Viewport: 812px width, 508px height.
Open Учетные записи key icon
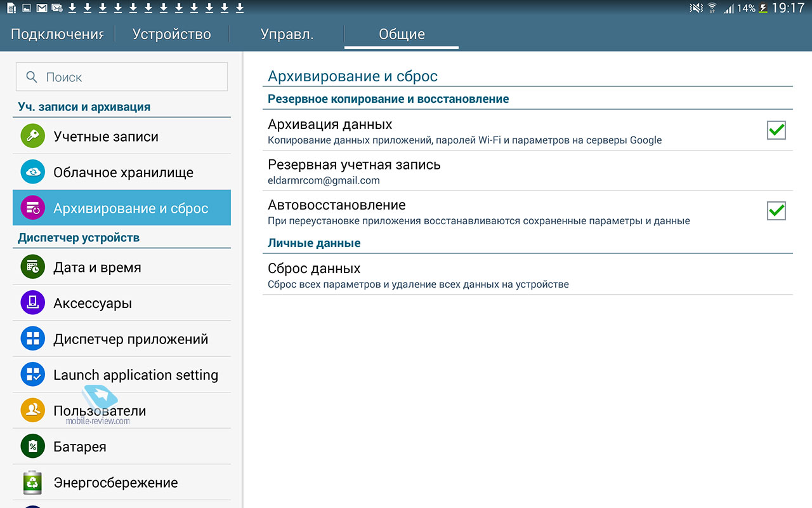coord(32,137)
